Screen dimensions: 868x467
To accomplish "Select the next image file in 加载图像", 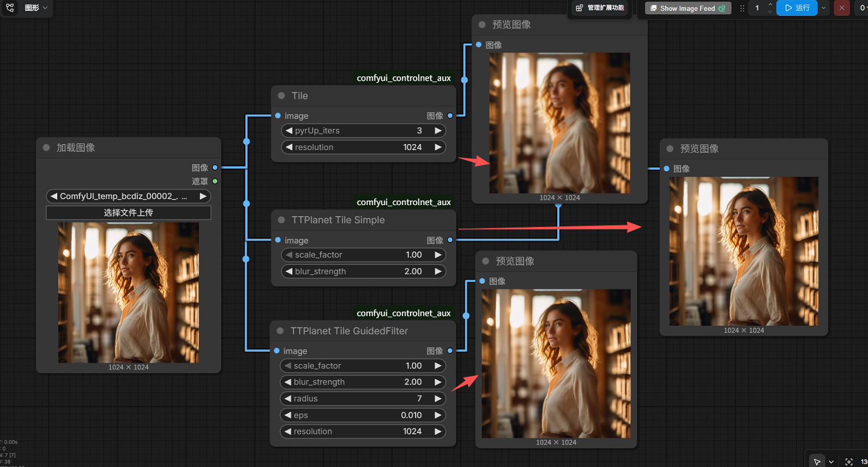I will [x=203, y=196].
